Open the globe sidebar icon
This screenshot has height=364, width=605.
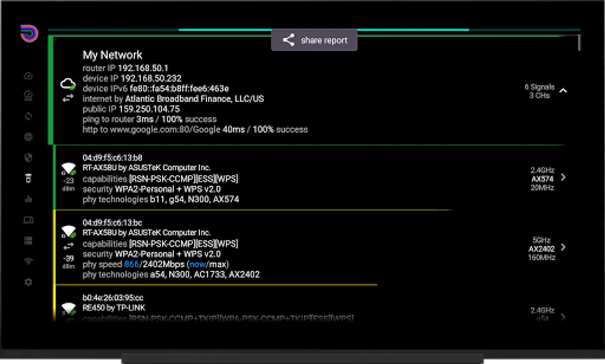pos(28,137)
